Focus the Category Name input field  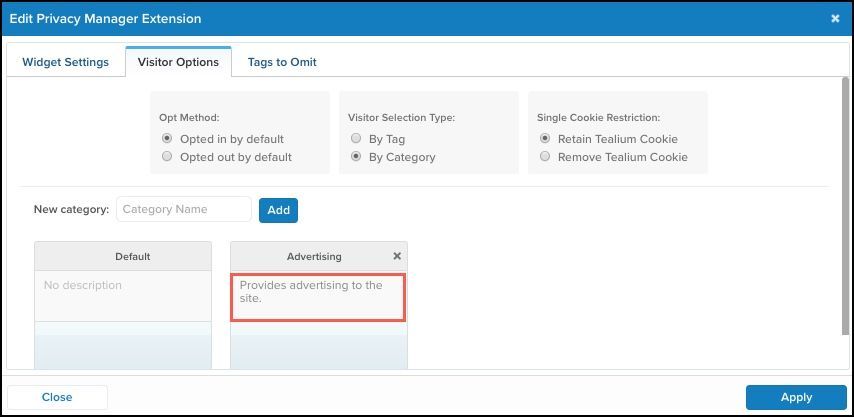(x=184, y=209)
